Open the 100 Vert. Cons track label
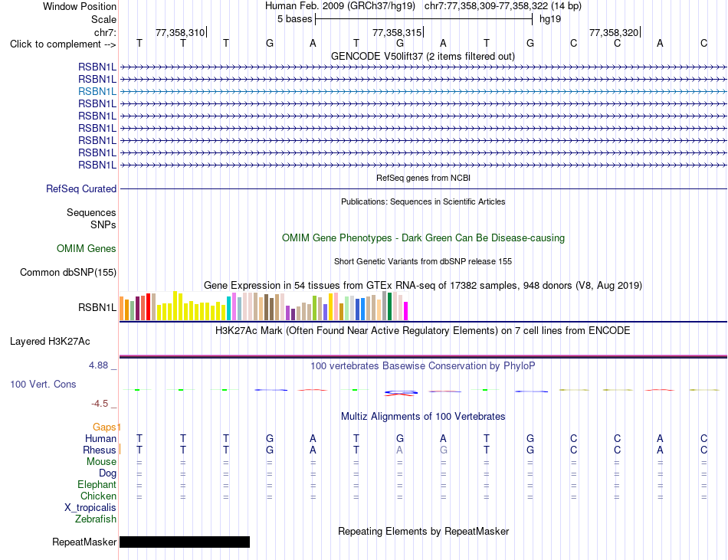Viewport: 728px width, 560px height. click(43, 384)
